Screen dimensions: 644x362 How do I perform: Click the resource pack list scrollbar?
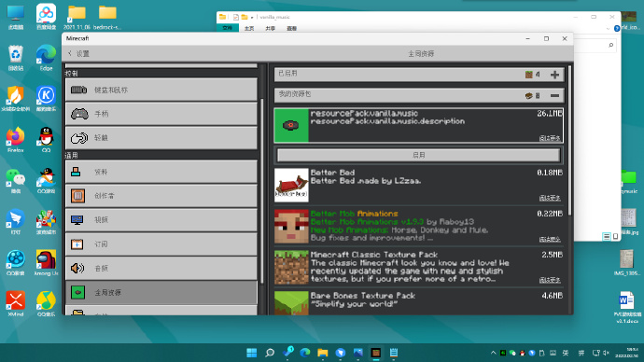(569, 140)
